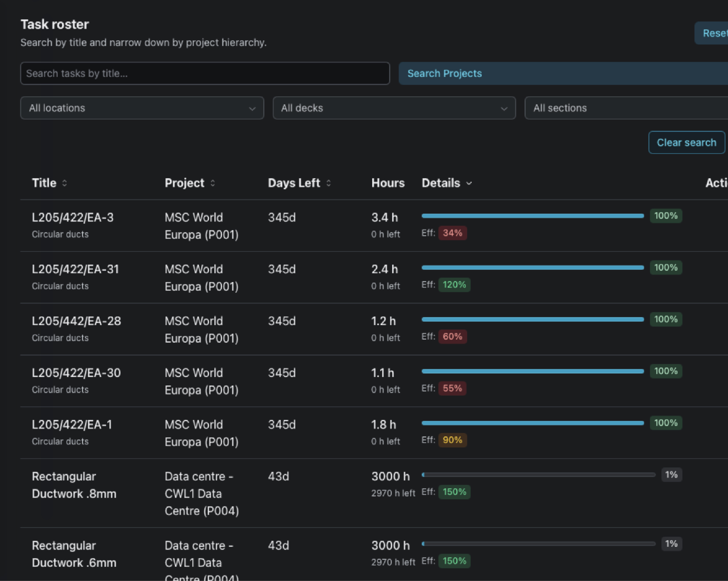
Task: Click the progress bar for L205/422/EA-3
Action: [x=532, y=216]
